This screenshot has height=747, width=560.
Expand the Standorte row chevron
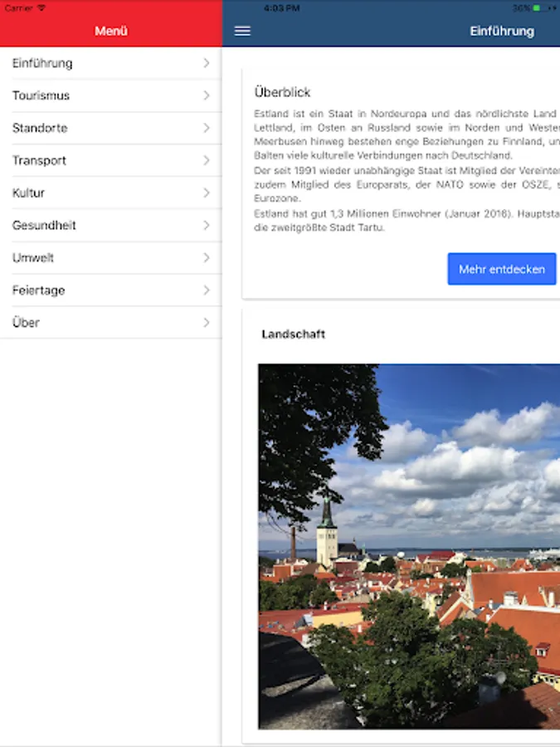pos(207,128)
